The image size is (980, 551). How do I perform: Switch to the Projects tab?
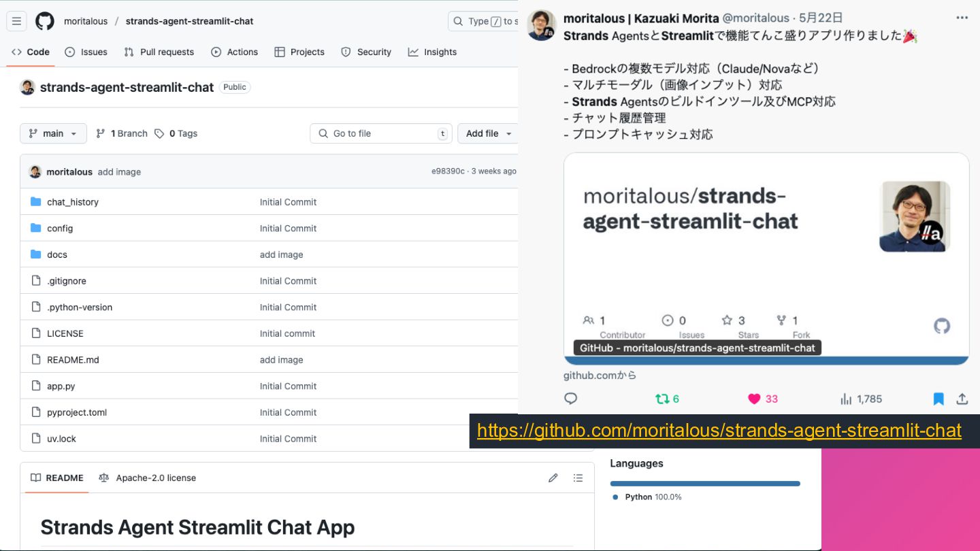coord(299,52)
